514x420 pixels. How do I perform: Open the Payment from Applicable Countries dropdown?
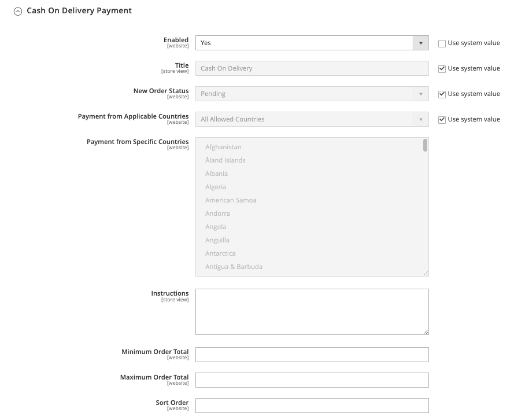[x=312, y=119]
